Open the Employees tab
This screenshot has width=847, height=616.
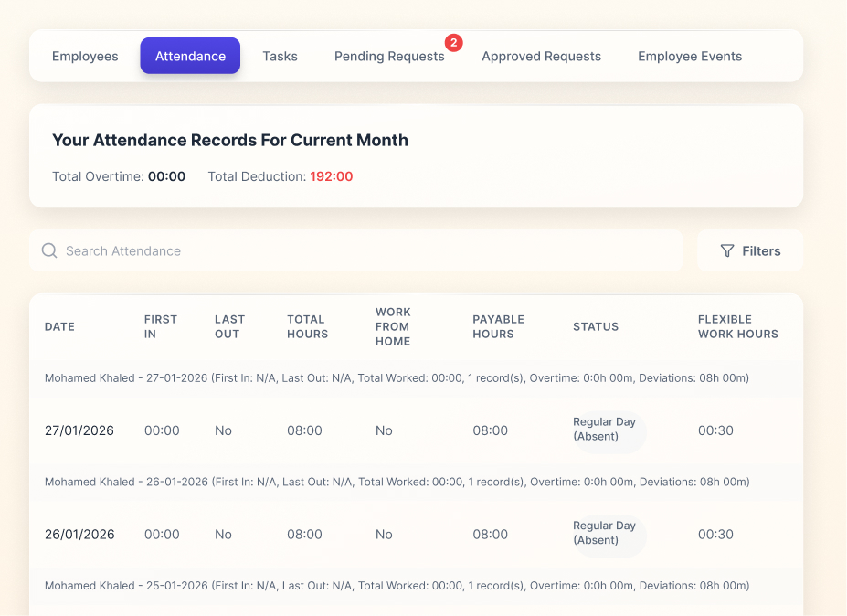(85, 56)
